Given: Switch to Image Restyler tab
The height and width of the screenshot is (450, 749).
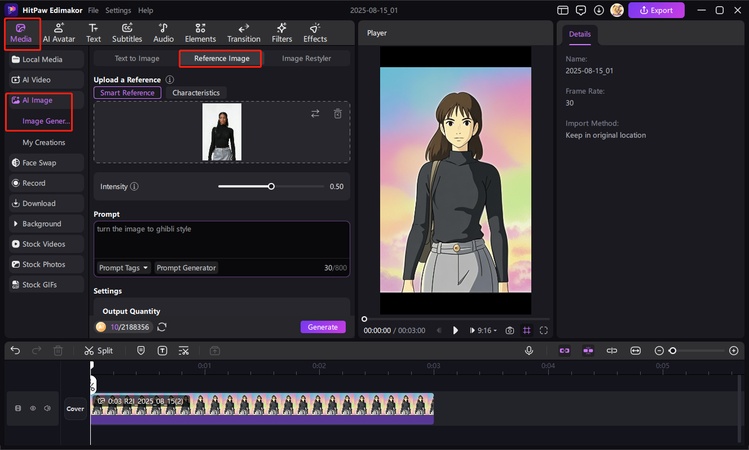Looking at the screenshot, I should point(306,58).
